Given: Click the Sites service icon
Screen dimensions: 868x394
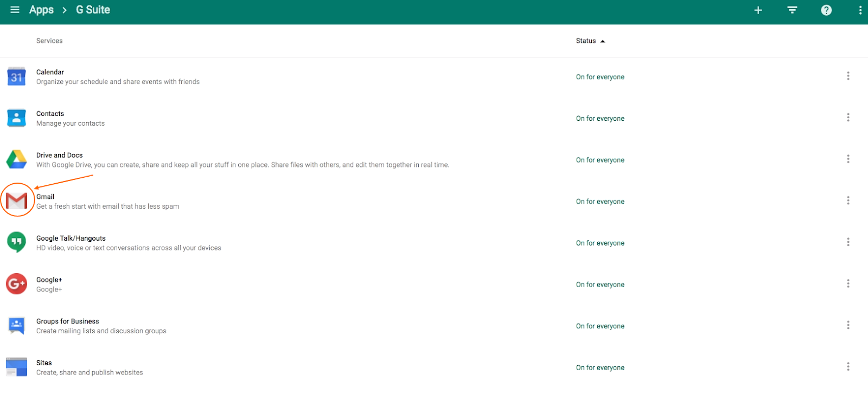Looking at the screenshot, I should [16, 367].
